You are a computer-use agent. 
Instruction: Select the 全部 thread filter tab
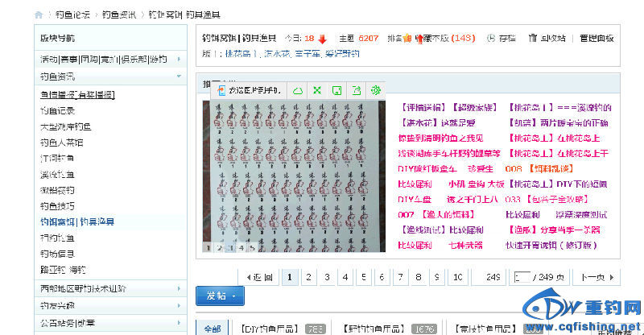tap(213, 329)
